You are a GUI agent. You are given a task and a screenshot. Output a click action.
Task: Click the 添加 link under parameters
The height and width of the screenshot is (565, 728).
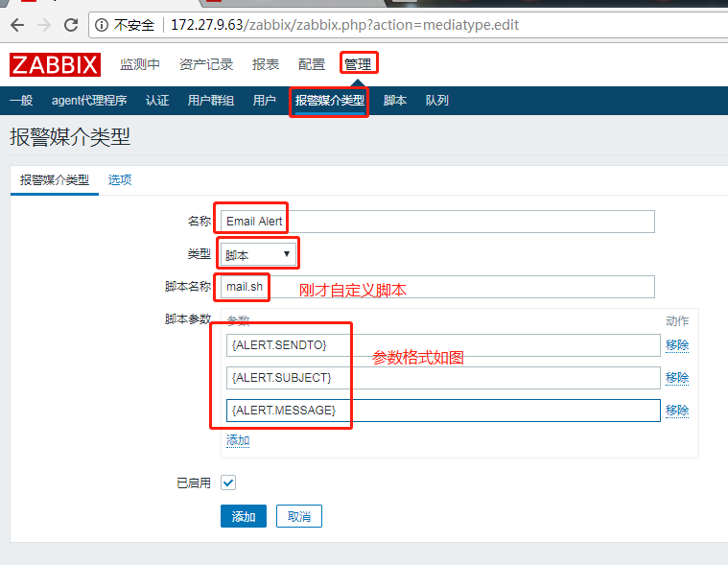[238, 440]
